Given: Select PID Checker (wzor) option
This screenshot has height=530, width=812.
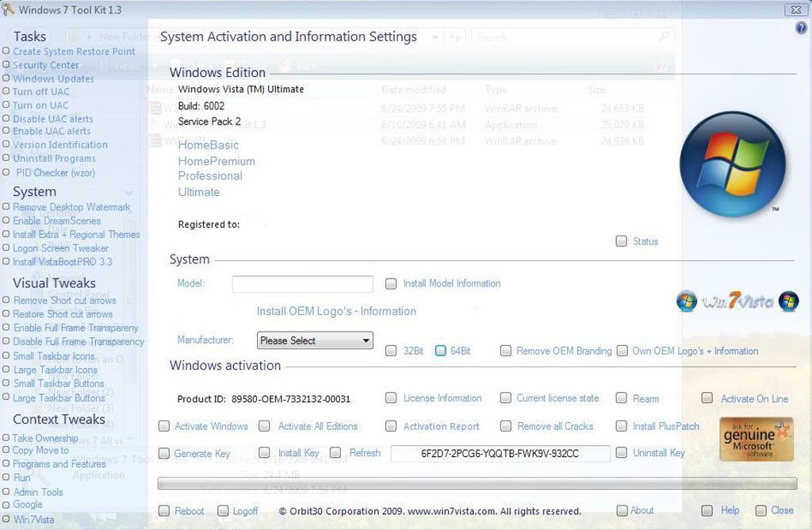Looking at the screenshot, I should tap(6, 172).
